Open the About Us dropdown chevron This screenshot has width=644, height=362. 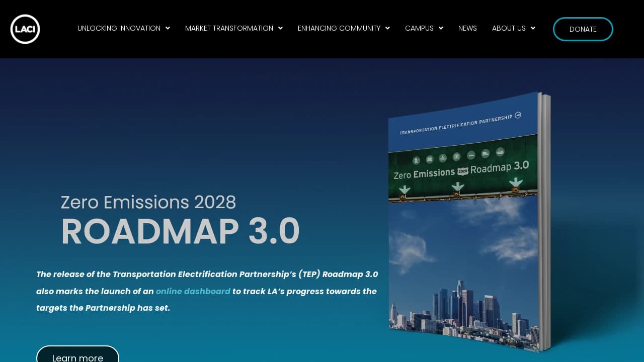(x=533, y=28)
